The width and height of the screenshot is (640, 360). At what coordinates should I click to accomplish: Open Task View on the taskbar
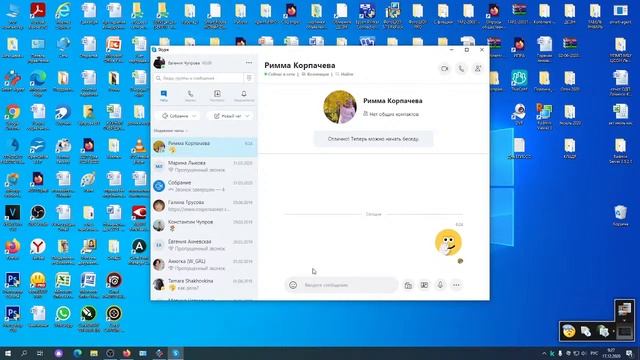(x=40, y=353)
